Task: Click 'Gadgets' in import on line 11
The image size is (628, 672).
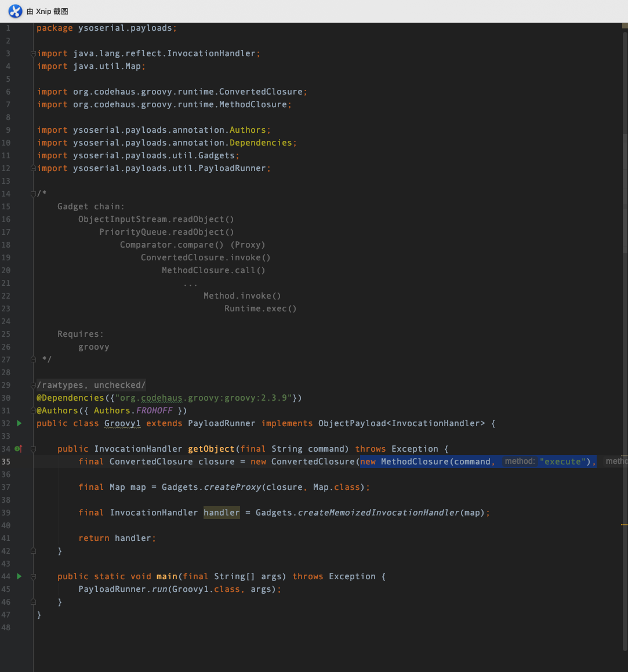Action: point(216,155)
